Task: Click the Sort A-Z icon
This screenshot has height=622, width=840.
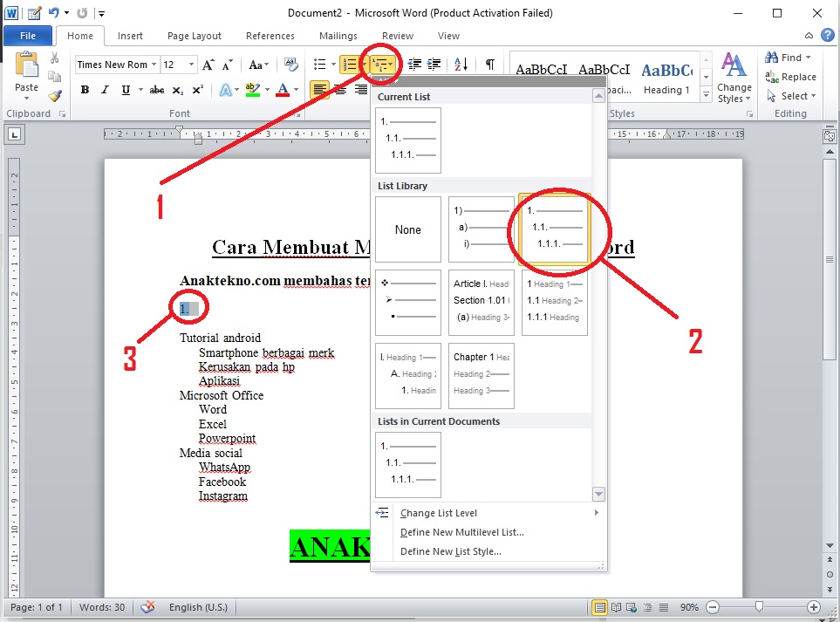Action: point(461,65)
